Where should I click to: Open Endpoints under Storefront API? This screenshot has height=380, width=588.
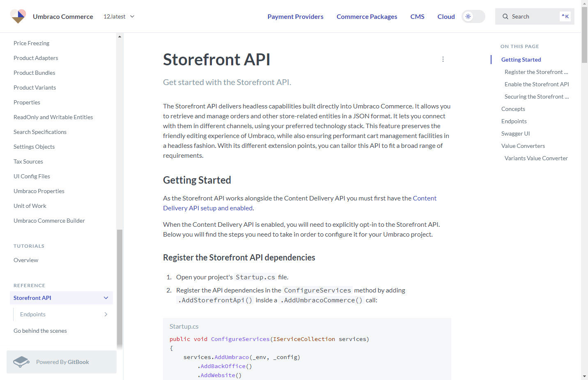pyautogui.click(x=33, y=314)
